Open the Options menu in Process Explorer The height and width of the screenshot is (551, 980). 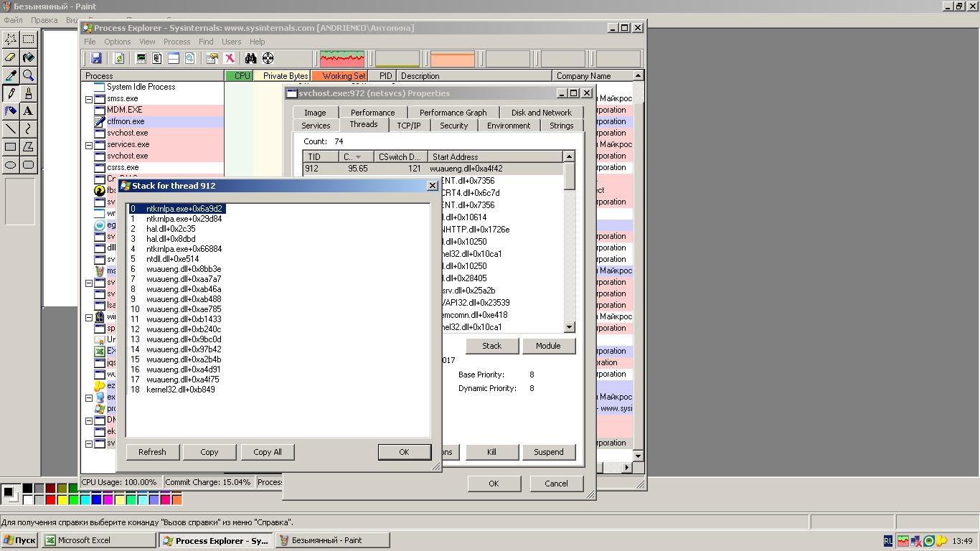click(117, 42)
